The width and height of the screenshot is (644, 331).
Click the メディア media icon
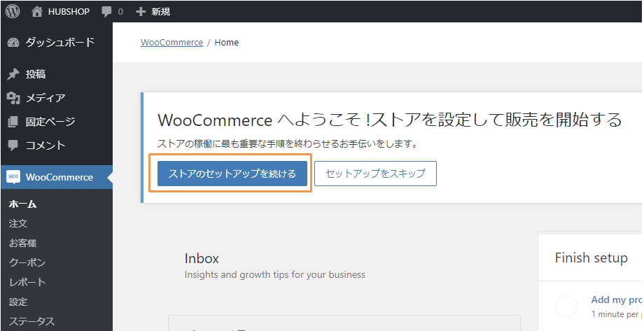click(13, 98)
